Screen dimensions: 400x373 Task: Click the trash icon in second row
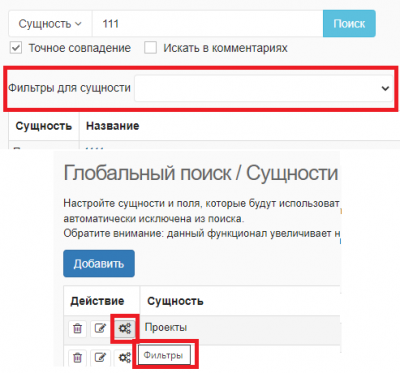click(x=77, y=358)
